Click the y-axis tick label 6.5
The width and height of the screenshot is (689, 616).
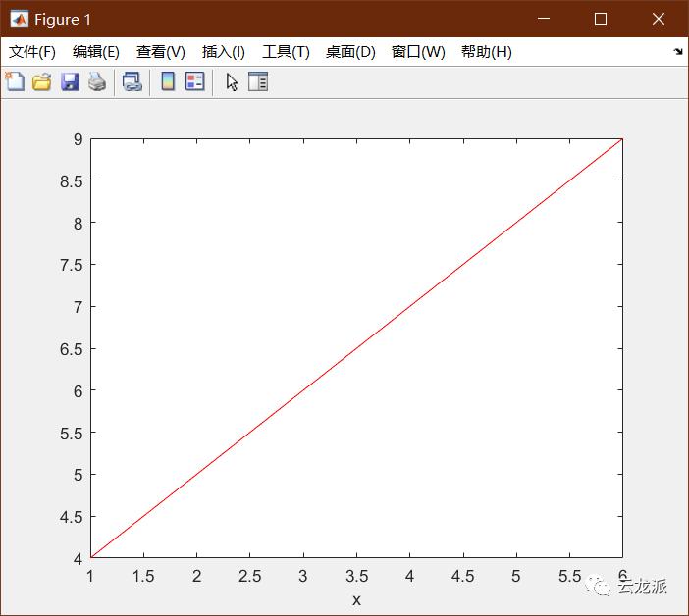(72, 349)
